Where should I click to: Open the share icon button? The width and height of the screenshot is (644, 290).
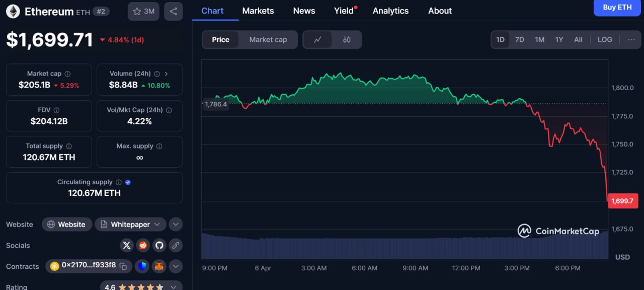(x=173, y=11)
